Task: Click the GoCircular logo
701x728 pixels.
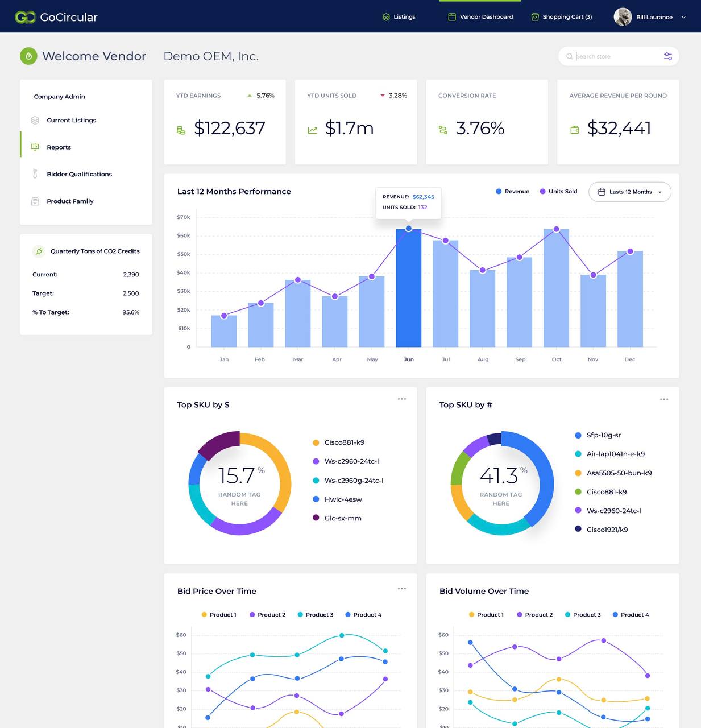Action: 56,17
